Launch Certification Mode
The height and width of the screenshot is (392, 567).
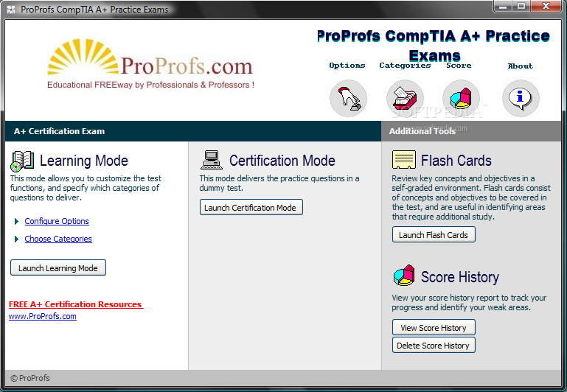[251, 207]
